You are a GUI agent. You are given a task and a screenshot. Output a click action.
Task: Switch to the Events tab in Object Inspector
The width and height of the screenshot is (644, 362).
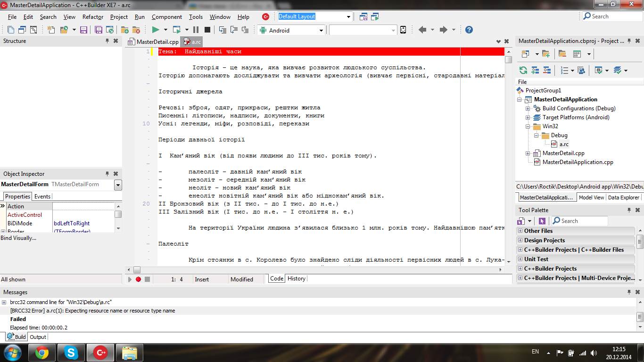pos(42,197)
